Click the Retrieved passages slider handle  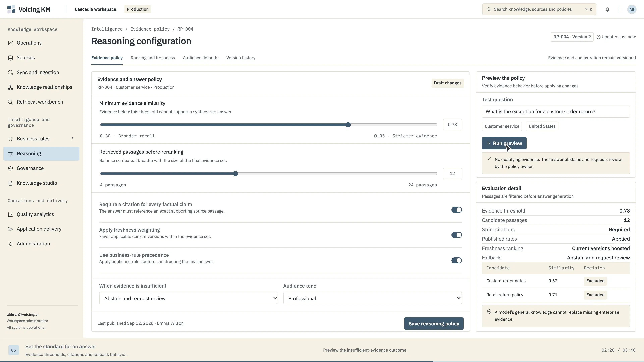tap(235, 174)
